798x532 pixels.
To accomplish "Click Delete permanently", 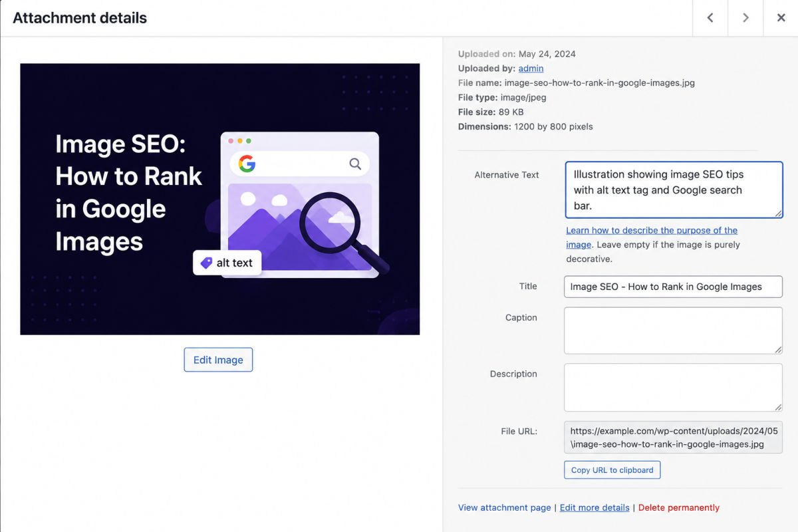I will (679, 507).
